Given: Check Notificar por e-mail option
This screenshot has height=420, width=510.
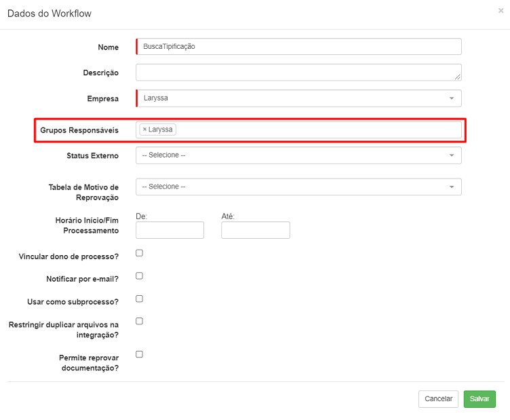Looking at the screenshot, I should pyautogui.click(x=139, y=276).
